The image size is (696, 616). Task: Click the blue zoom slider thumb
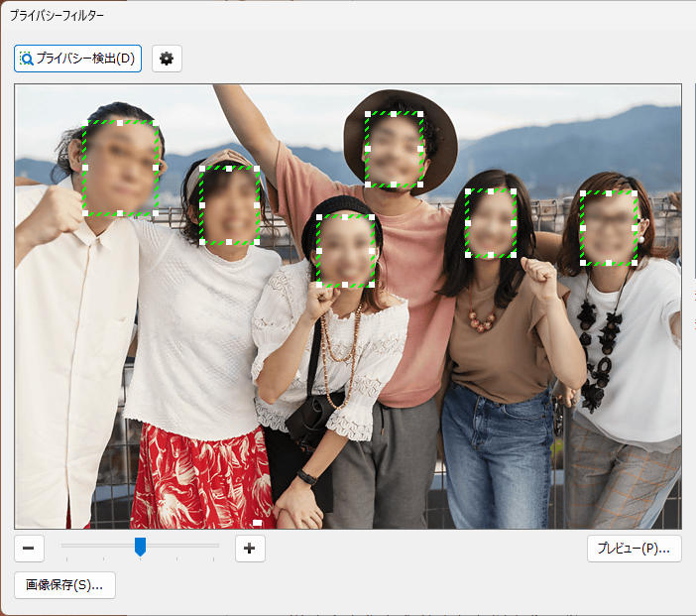click(141, 547)
